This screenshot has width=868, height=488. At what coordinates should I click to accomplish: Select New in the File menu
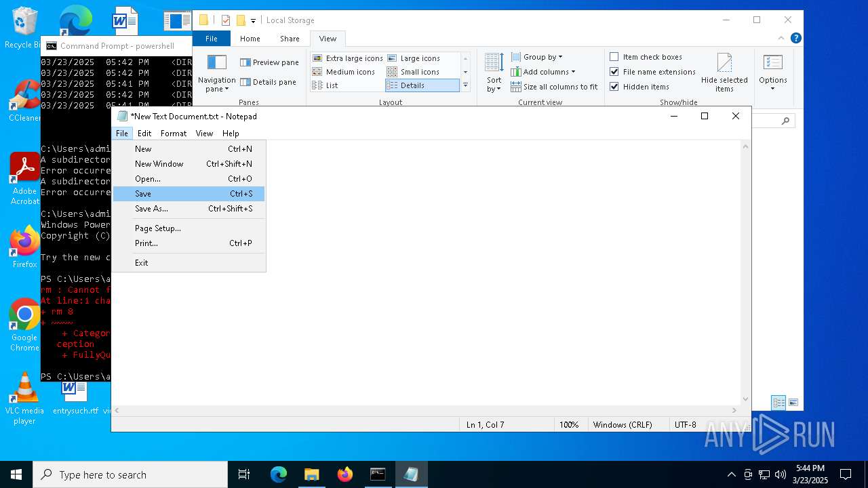pos(189,149)
